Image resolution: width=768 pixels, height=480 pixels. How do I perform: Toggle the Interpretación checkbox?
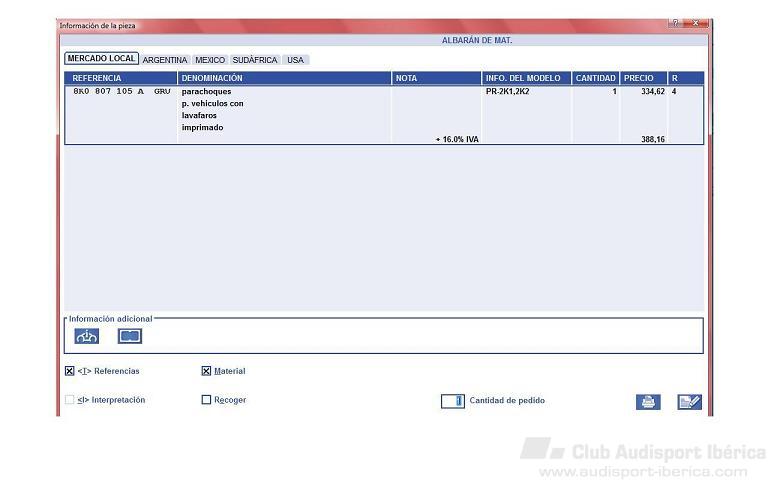pos(70,400)
